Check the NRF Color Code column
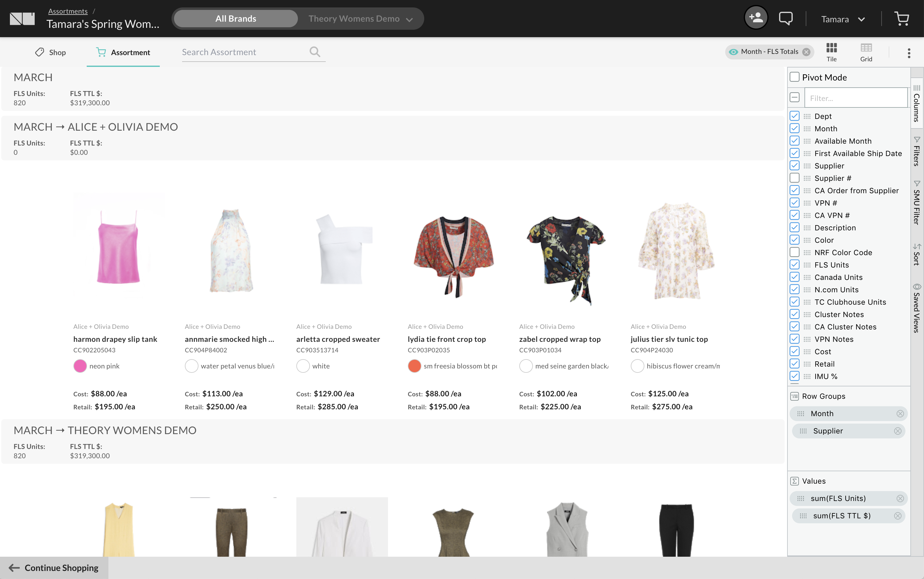924x579 pixels. click(x=795, y=252)
